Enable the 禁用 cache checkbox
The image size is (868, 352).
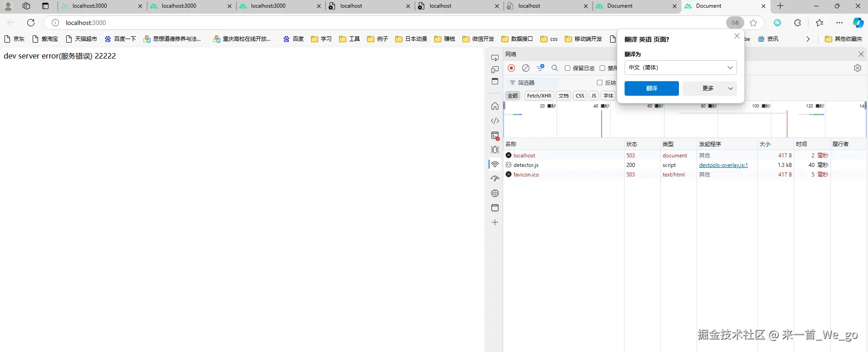pos(602,68)
